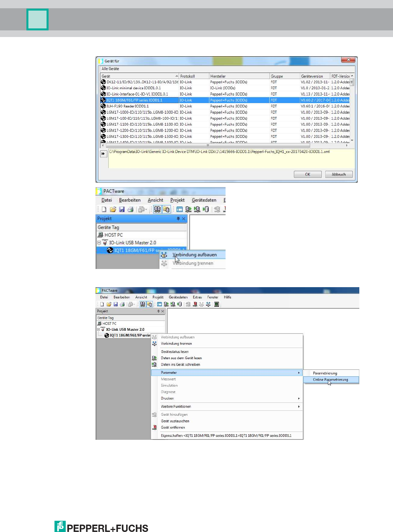
Task: Select the IUH-F190 Reader IODD1.1 row
Action: [x=225, y=106]
